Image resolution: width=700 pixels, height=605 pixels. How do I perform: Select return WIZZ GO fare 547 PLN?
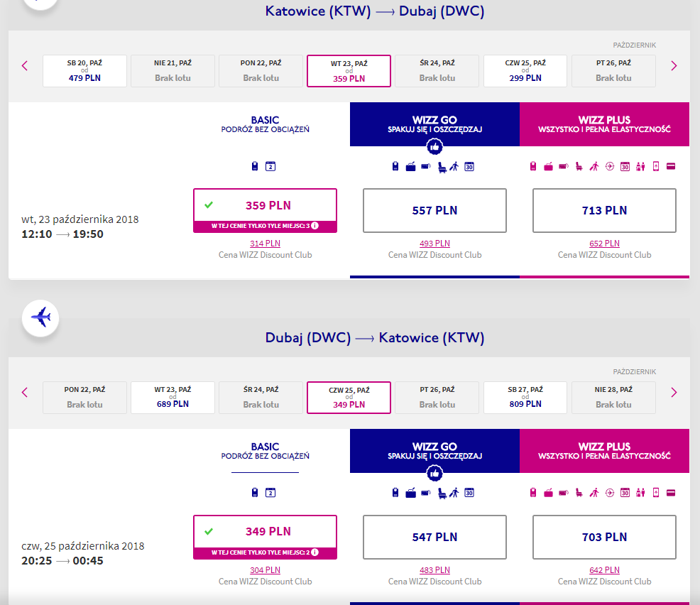(x=434, y=537)
